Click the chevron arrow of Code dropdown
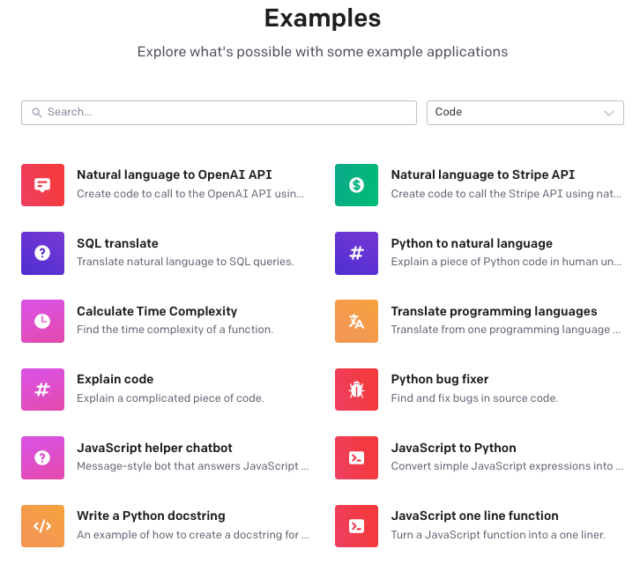 coord(609,113)
